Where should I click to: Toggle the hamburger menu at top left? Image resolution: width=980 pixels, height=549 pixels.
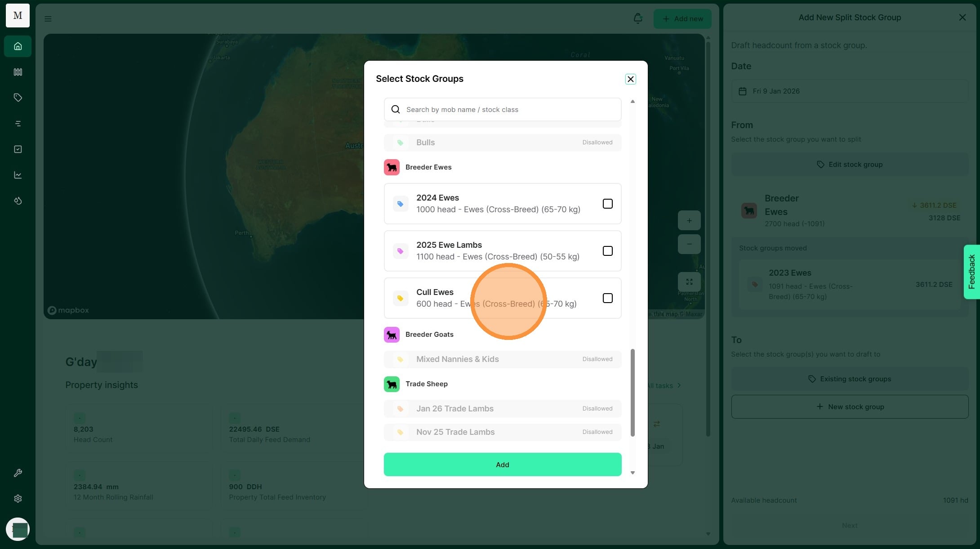tap(48, 19)
